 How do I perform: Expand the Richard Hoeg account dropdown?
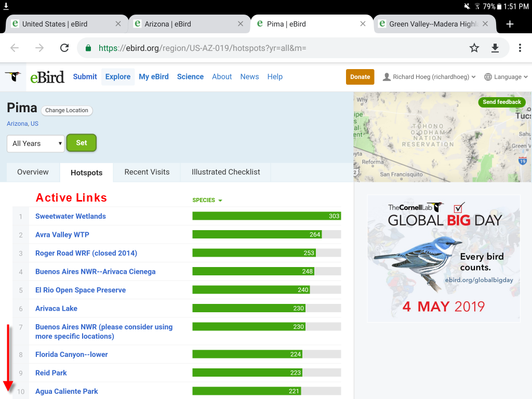(429, 77)
